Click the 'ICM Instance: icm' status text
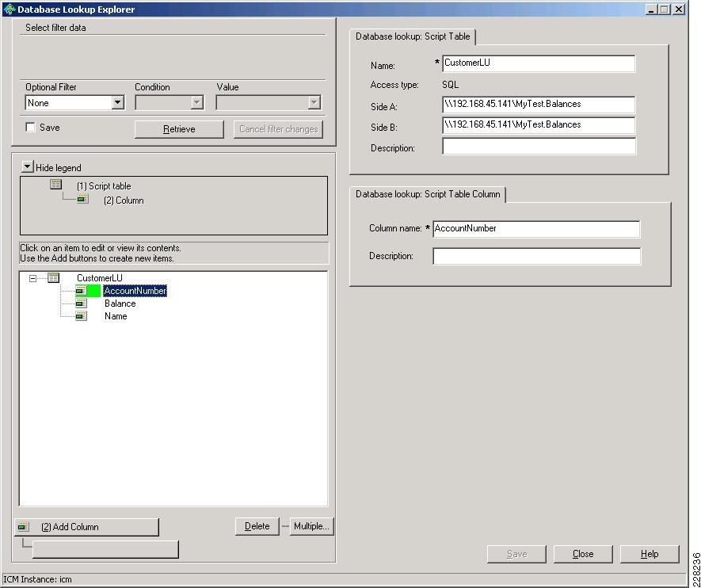 37,579
